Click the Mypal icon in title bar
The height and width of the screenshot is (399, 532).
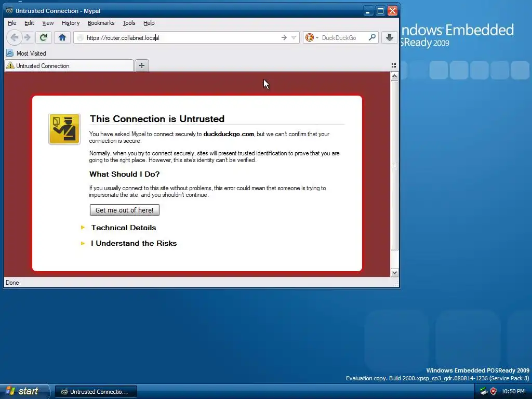pyautogui.click(x=9, y=10)
